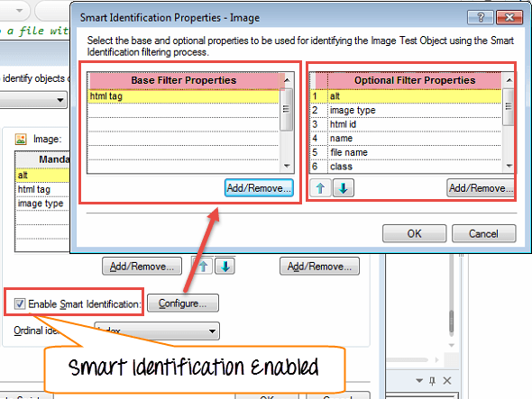This screenshot has height=399, width=532.
Task: Click the up arrow under Optional Filter Properties
Action: [x=320, y=188]
